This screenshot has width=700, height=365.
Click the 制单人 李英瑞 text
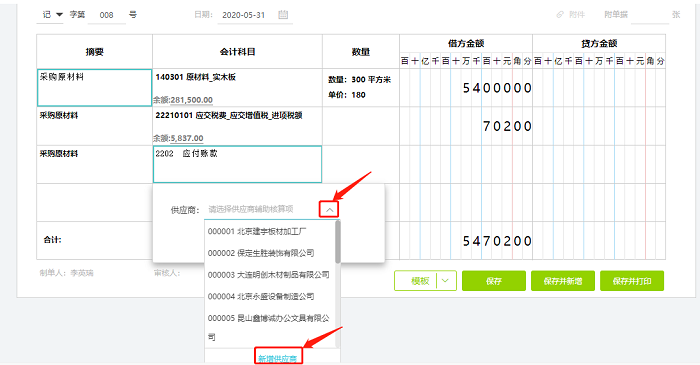coord(67,273)
